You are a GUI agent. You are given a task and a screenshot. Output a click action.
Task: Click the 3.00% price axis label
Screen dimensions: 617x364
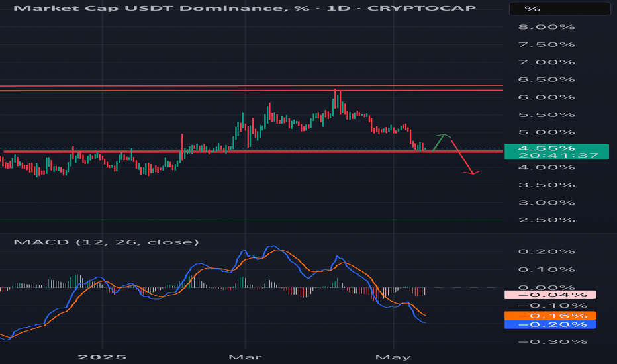tap(546, 203)
